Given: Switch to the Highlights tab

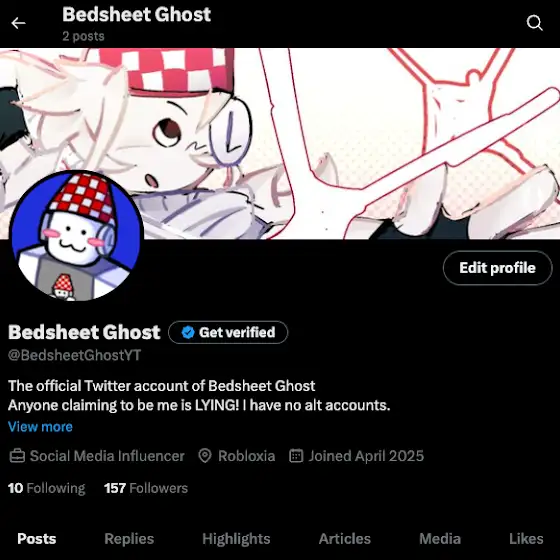Looking at the screenshot, I should click(236, 539).
